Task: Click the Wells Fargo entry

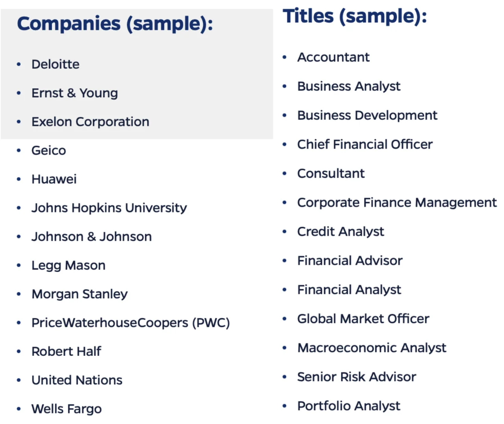Action: pos(67,409)
